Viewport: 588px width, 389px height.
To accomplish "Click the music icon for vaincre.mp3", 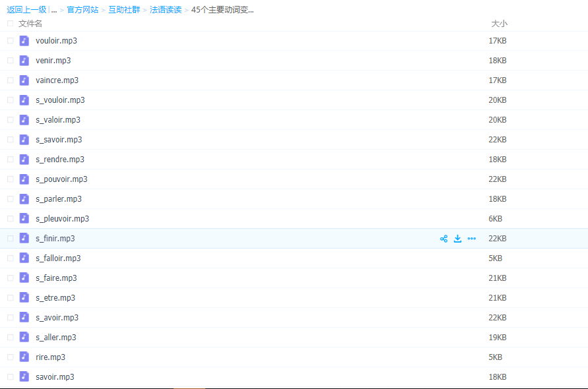I will point(24,80).
